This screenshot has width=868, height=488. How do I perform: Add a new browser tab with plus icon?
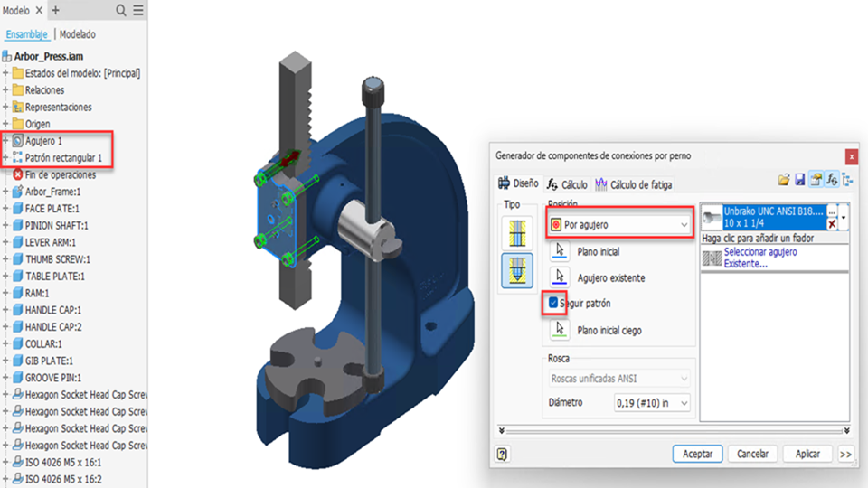click(55, 11)
